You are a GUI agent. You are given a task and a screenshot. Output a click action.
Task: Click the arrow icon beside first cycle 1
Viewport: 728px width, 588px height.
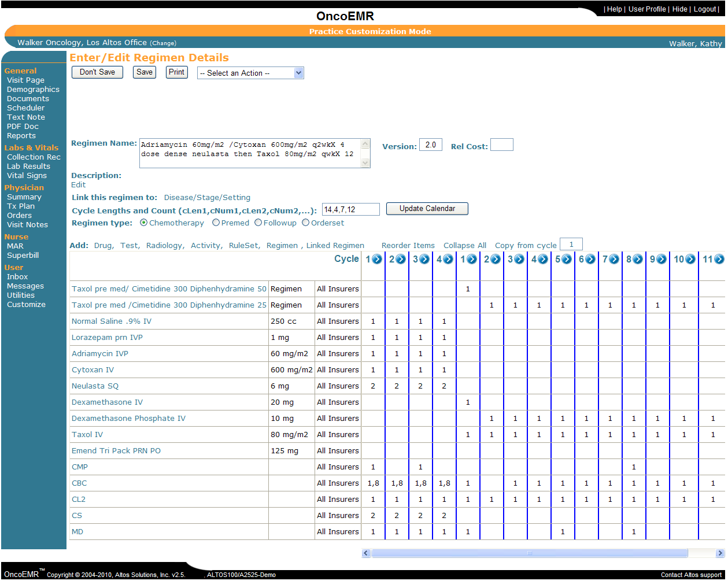pyautogui.click(x=377, y=259)
